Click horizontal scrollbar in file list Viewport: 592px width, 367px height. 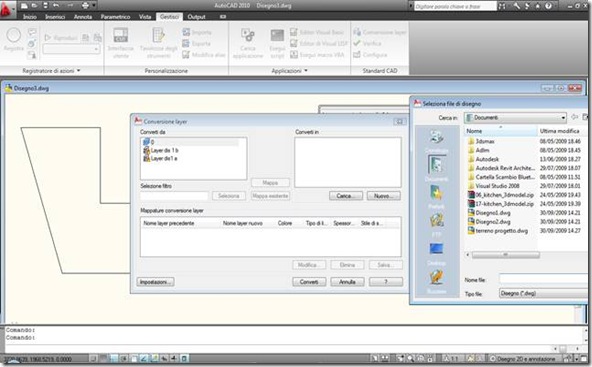(x=505, y=255)
